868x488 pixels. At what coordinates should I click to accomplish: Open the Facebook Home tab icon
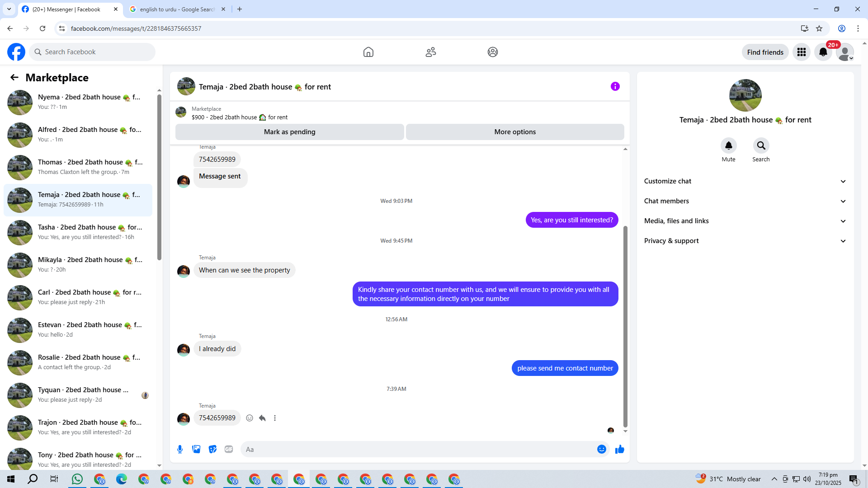click(x=368, y=52)
